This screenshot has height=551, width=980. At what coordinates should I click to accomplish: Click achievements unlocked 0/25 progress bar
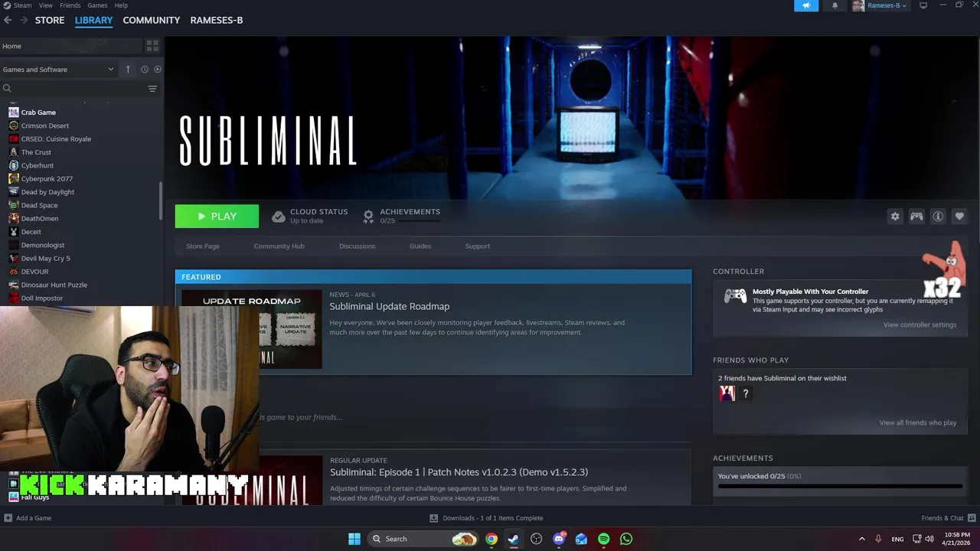840,486
